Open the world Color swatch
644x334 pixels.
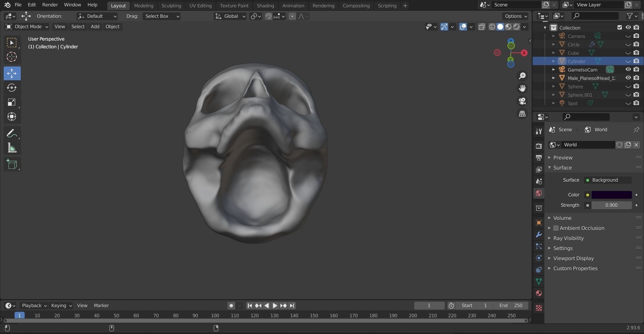coord(611,195)
